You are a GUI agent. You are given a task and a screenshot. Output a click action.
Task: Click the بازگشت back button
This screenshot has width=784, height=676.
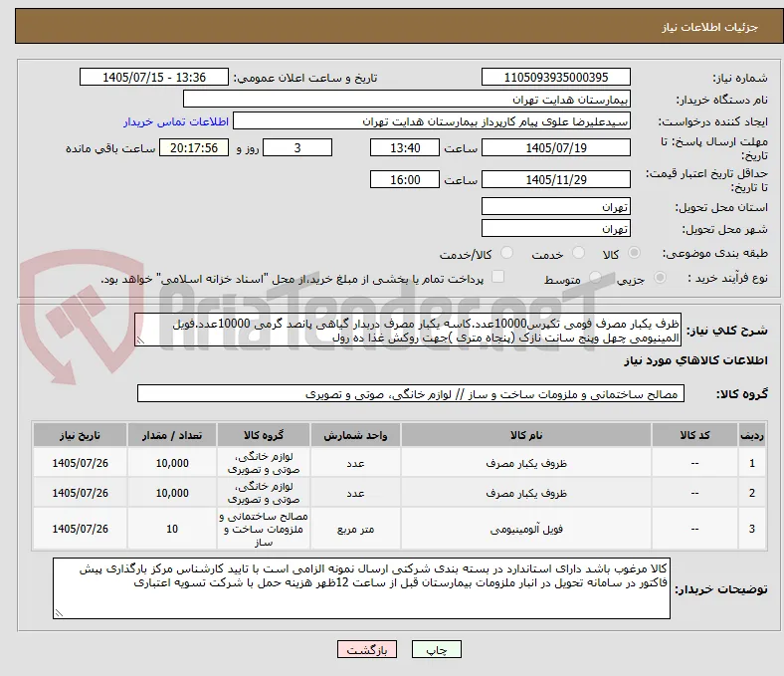(x=367, y=649)
